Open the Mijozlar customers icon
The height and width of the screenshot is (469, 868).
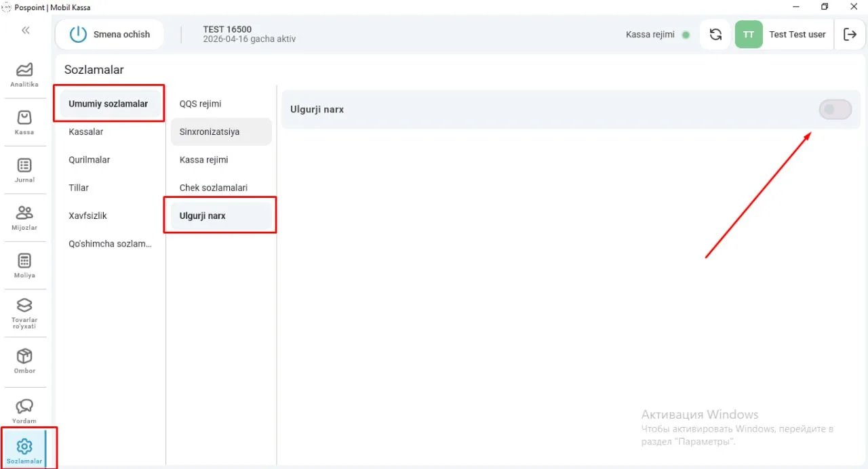click(24, 218)
